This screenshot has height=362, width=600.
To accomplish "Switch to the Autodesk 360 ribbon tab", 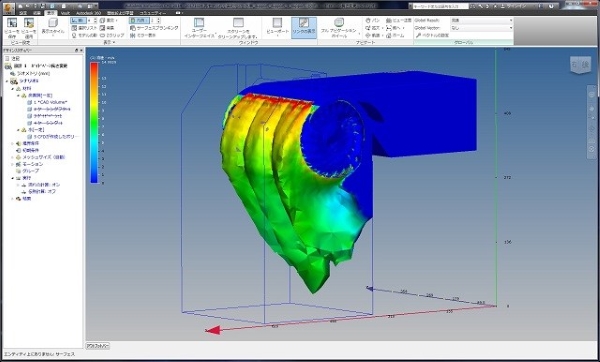I will coord(88,13).
